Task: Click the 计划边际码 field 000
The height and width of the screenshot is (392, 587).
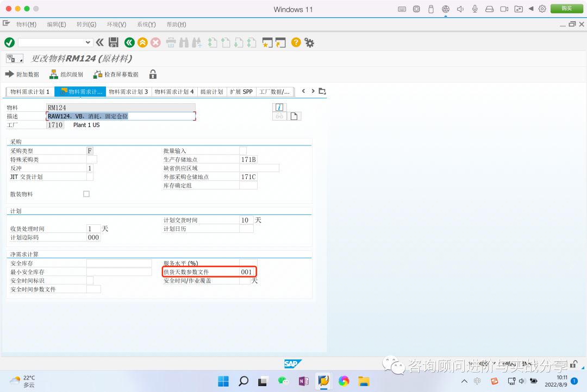Action: [x=93, y=237]
